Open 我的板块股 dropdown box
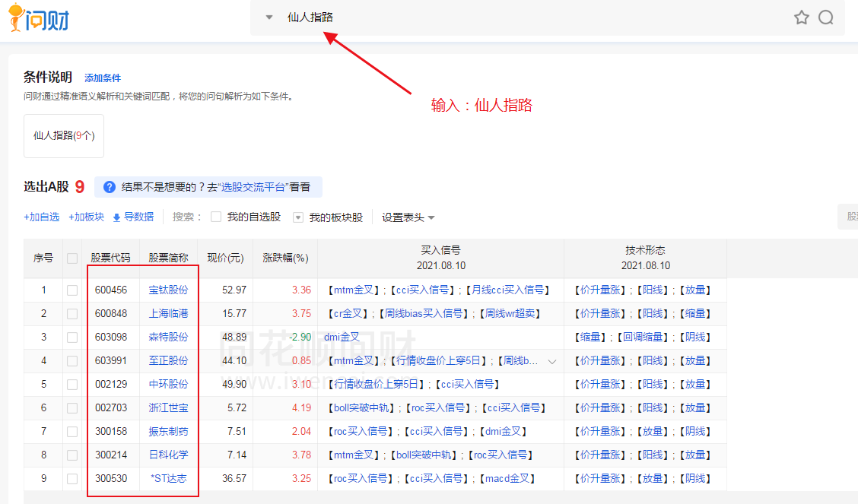 coord(298,217)
